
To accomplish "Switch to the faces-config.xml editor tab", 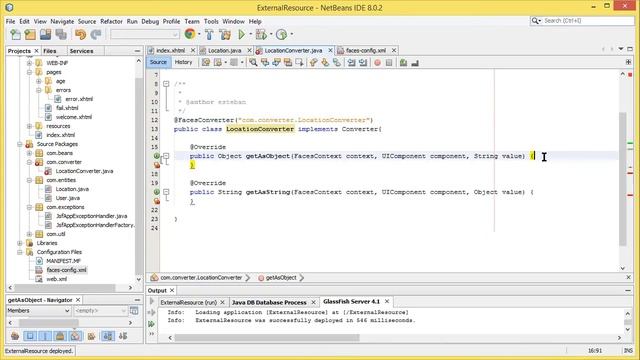I will (366, 50).
